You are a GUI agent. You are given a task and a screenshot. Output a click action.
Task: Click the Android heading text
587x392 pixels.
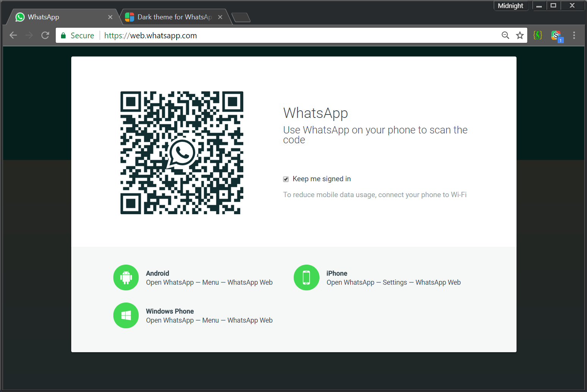coord(158,273)
